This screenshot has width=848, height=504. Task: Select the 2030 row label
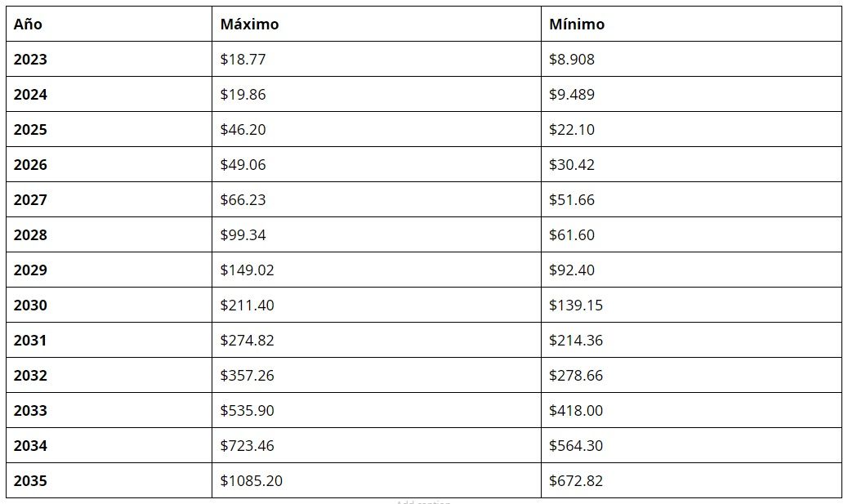[30, 306]
